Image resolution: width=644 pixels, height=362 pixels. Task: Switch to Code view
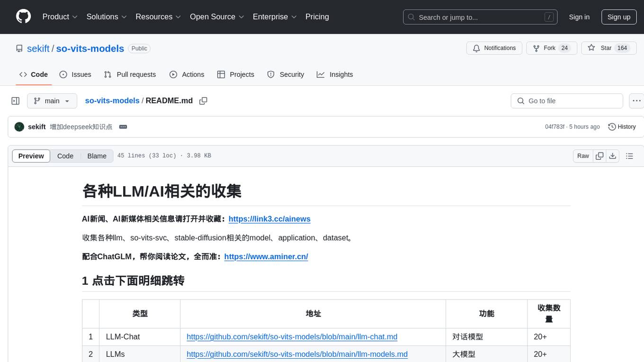point(65,156)
